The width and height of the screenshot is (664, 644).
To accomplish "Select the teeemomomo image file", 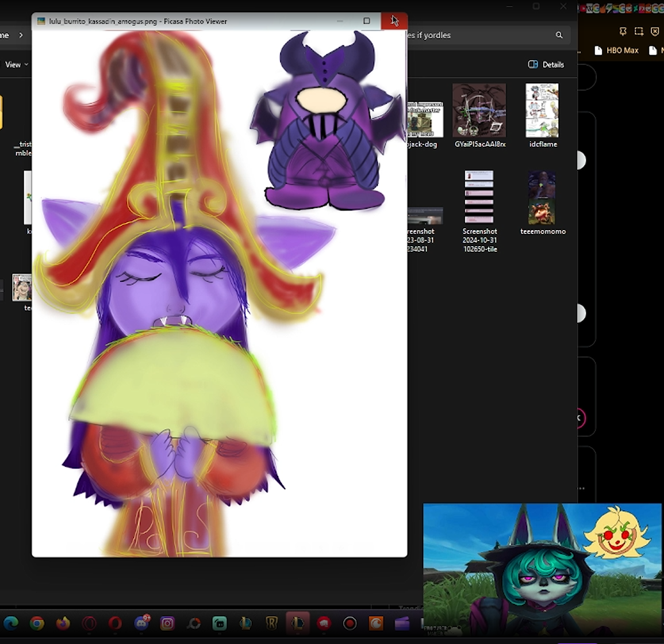I will click(543, 204).
